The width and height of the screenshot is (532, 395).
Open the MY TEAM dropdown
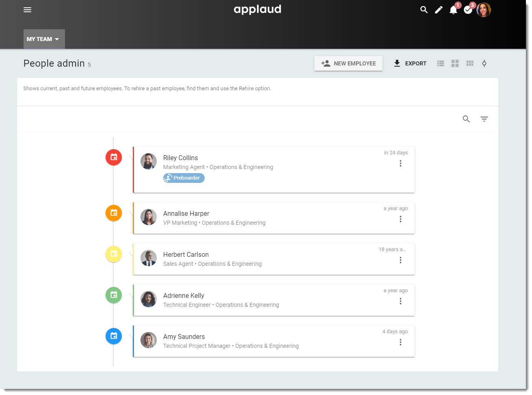coord(44,39)
